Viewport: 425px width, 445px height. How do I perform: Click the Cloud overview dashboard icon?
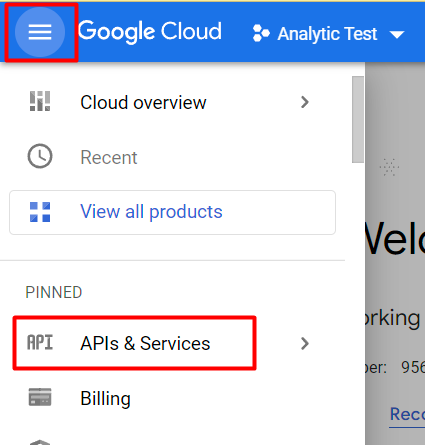click(40, 101)
